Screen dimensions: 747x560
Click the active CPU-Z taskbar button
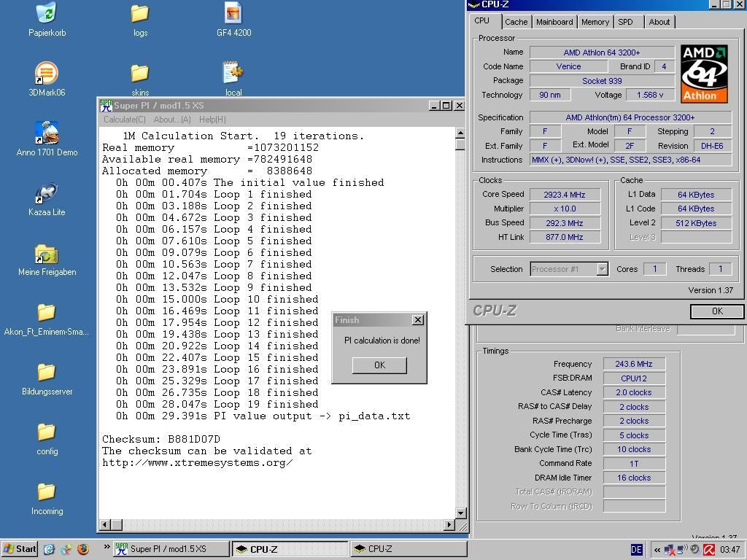pos(290,549)
